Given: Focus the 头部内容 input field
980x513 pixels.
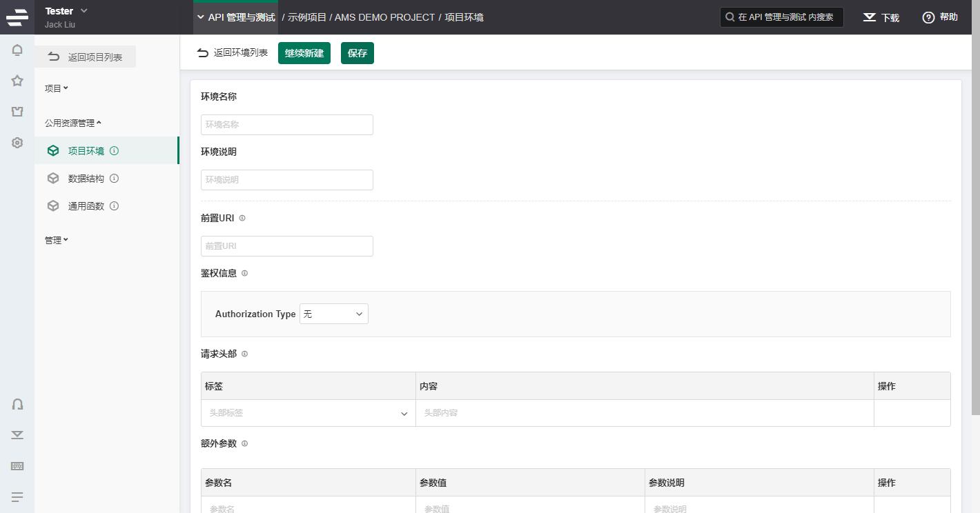Looking at the screenshot, I should (x=645, y=413).
